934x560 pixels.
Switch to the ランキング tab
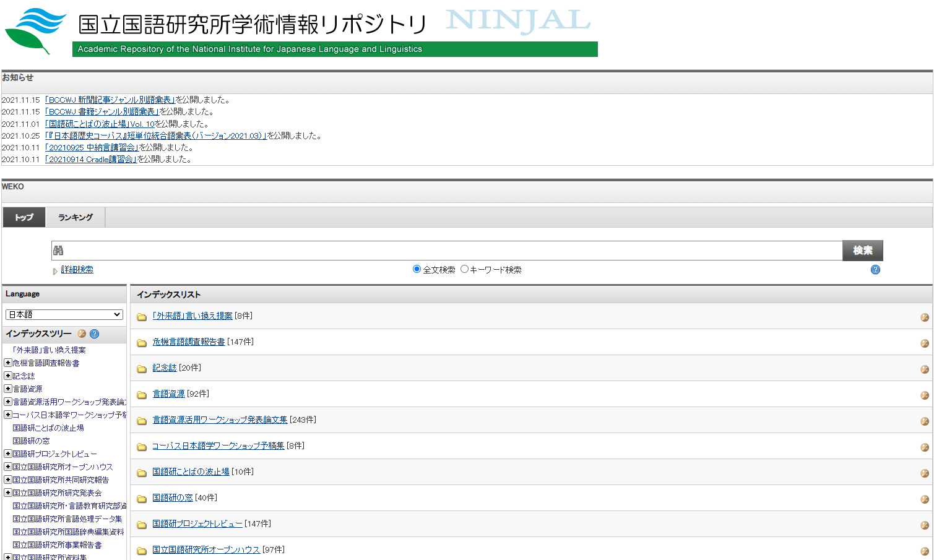tap(76, 217)
